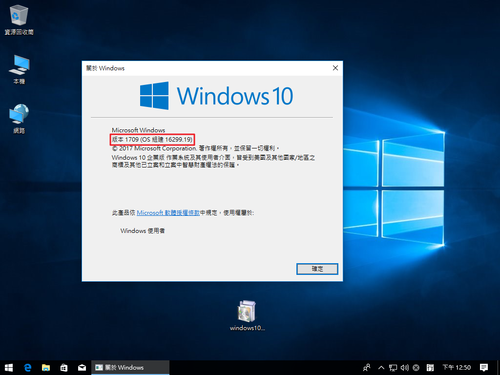Click the circled X tray icon

point(416,367)
